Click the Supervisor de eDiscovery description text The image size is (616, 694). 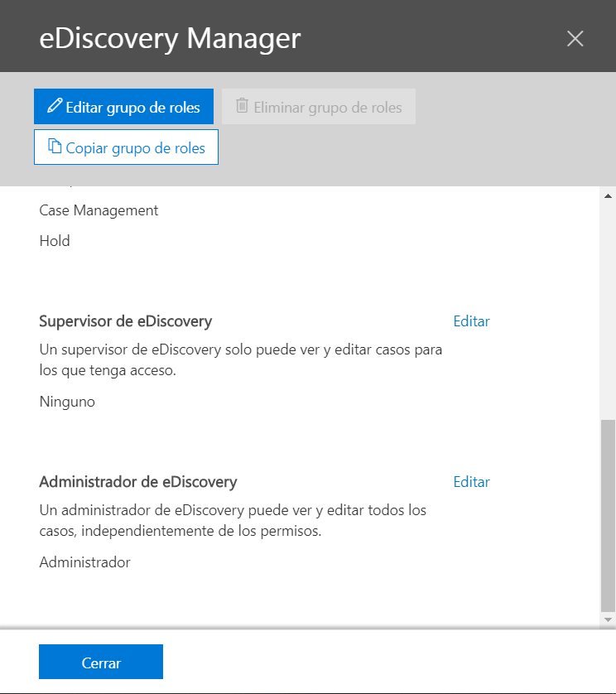point(240,360)
